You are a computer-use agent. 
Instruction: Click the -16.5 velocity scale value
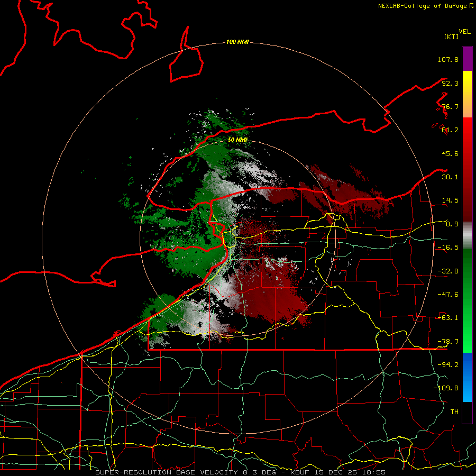pyautogui.click(x=448, y=248)
